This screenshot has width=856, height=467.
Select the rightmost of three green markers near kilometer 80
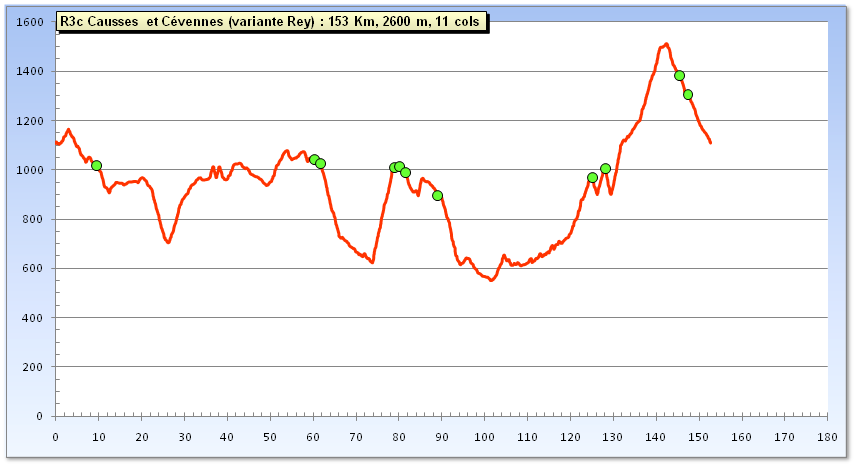click(406, 173)
